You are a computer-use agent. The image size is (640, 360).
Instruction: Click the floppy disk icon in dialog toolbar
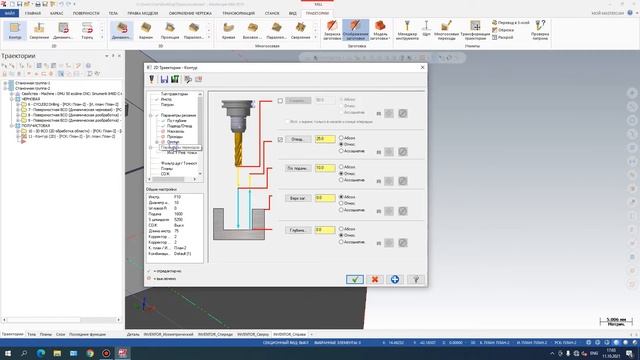(164, 79)
